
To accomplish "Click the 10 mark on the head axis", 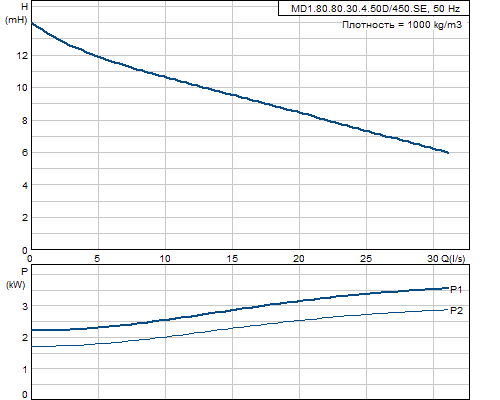I will pyautogui.click(x=22, y=88).
